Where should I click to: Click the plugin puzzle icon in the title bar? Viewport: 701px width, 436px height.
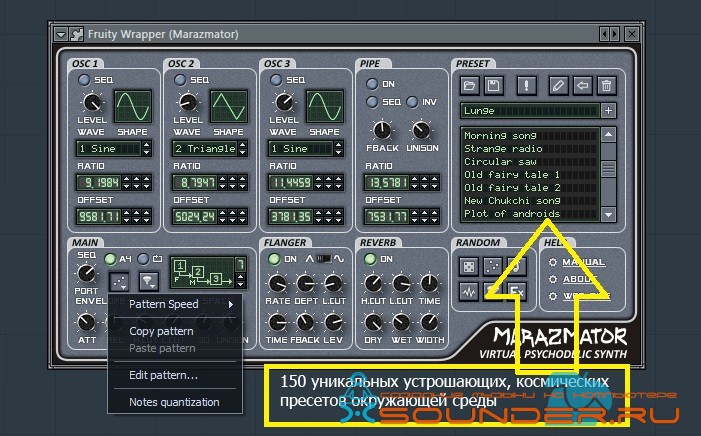pyautogui.click(x=76, y=34)
